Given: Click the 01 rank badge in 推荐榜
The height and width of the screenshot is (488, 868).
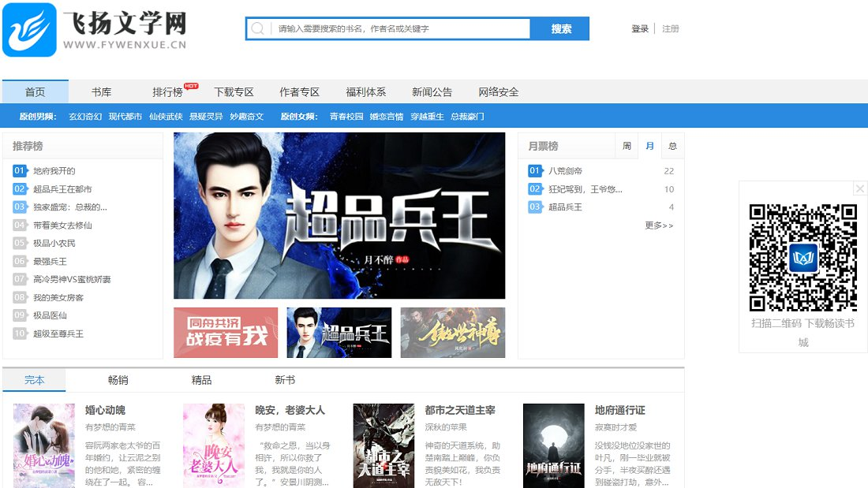Looking at the screenshot, I should (20, 171).
